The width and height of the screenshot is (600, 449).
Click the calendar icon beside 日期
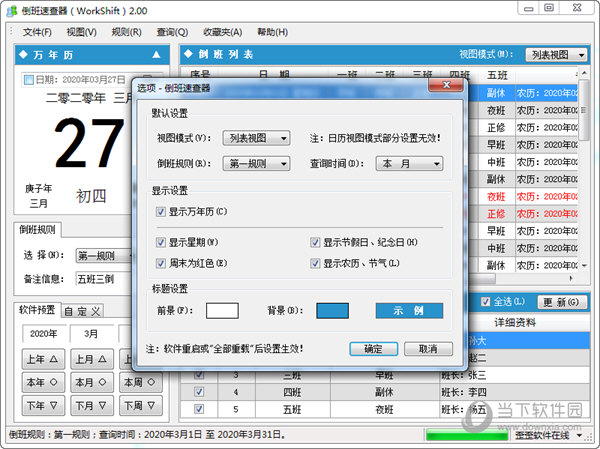pyautogui.click(x=29, y=80)
